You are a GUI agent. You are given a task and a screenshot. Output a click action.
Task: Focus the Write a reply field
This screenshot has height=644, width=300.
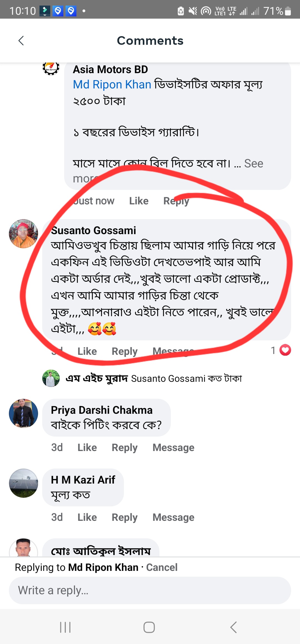coord(150,590)
